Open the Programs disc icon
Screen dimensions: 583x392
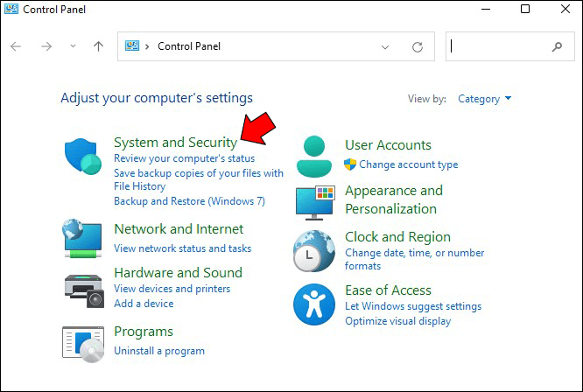point(83,344)
